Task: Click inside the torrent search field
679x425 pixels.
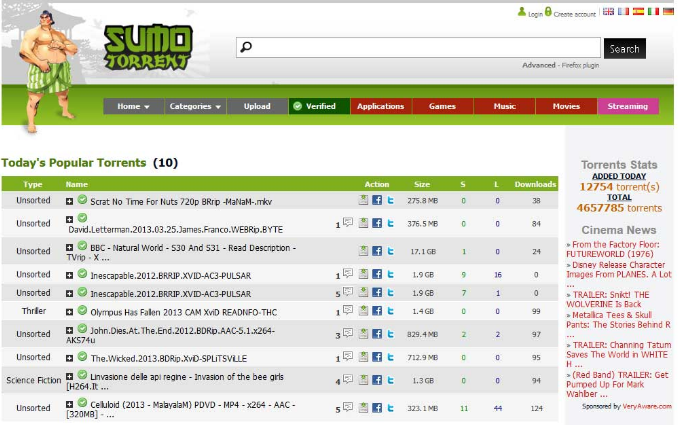Action: 418,47
